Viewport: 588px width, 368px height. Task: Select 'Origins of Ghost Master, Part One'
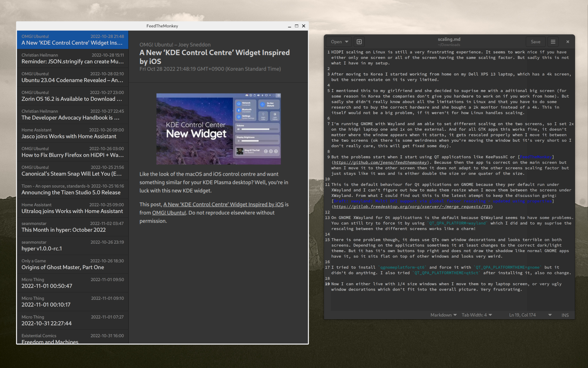pos(72,265)
